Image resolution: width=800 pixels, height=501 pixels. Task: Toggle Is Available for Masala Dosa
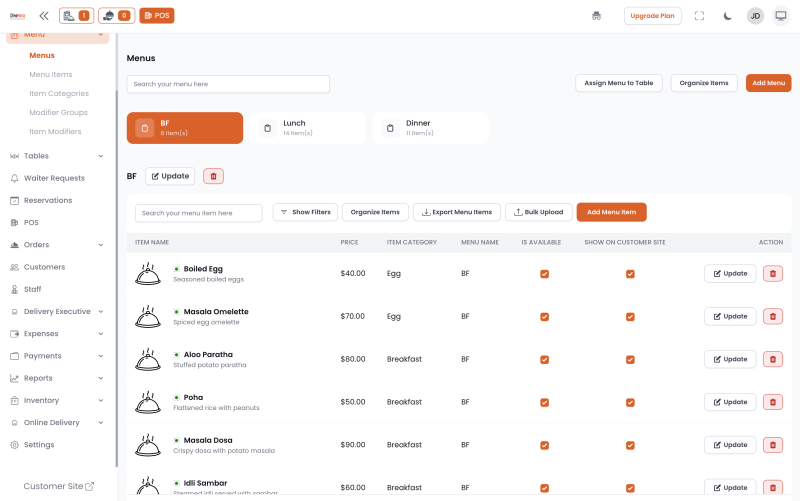544,445
